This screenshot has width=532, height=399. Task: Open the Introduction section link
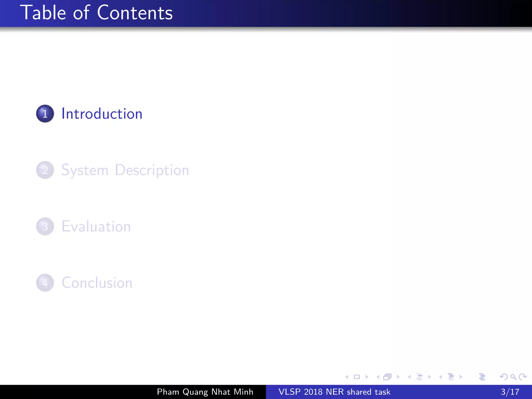102,114
